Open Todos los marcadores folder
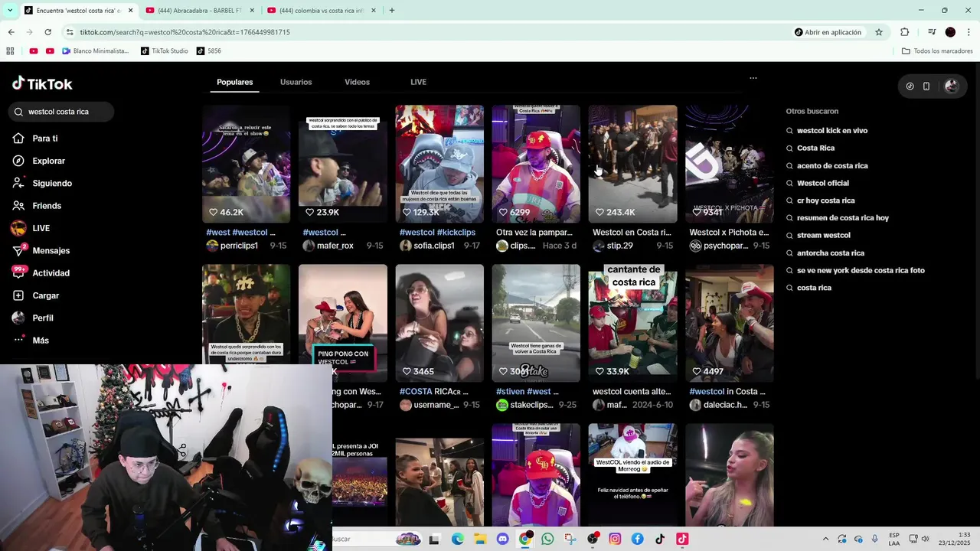Viewport: 980px width, 551px height. point(937,51)
